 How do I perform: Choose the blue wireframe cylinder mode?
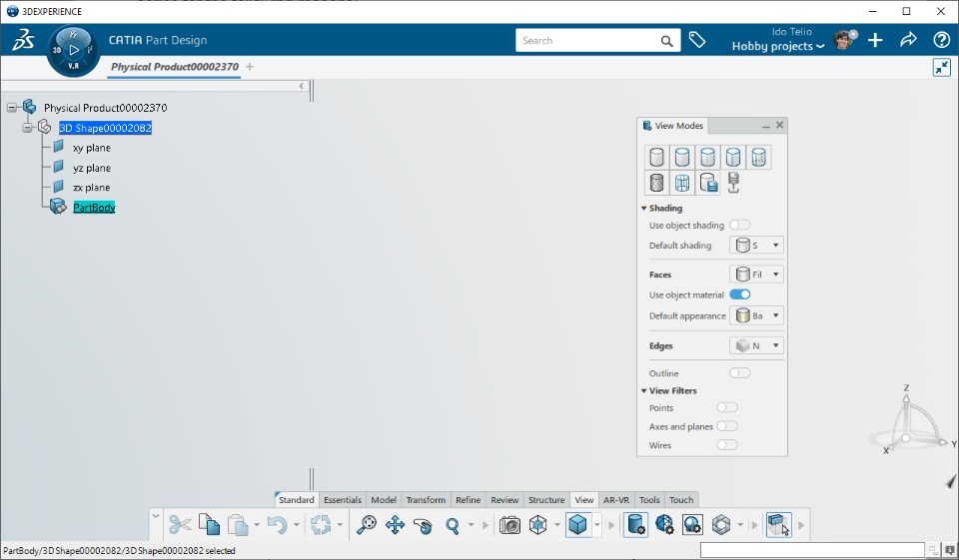point(682,183)
